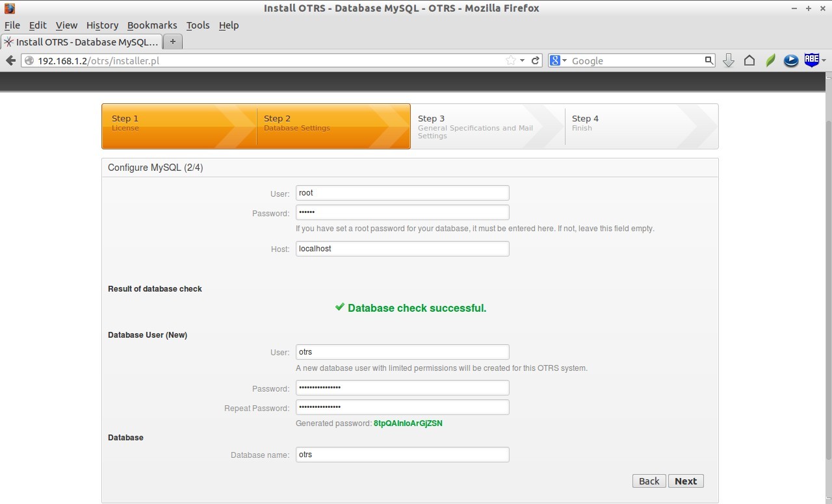Click the Back button

point(649,481)
